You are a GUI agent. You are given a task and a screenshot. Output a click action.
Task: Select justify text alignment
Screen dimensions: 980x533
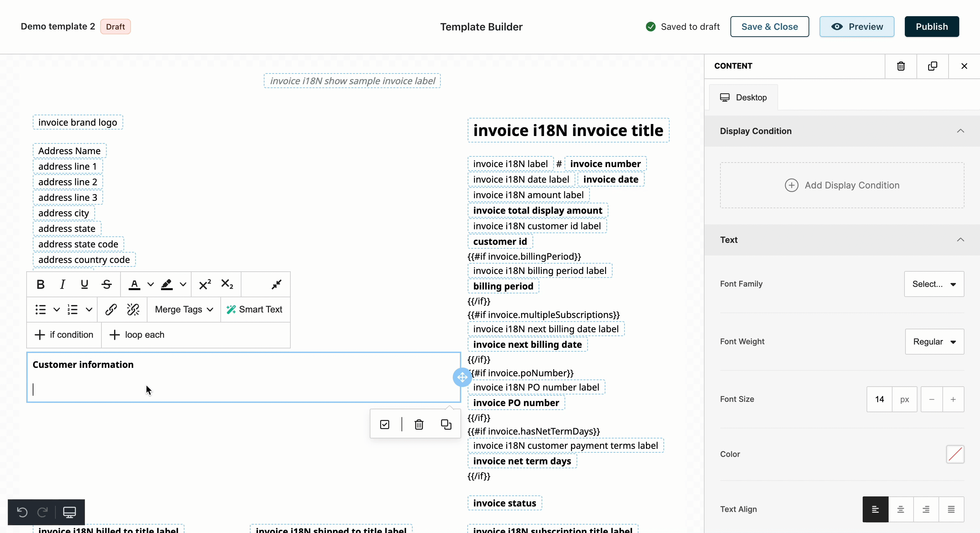click(x=951, y=509)
